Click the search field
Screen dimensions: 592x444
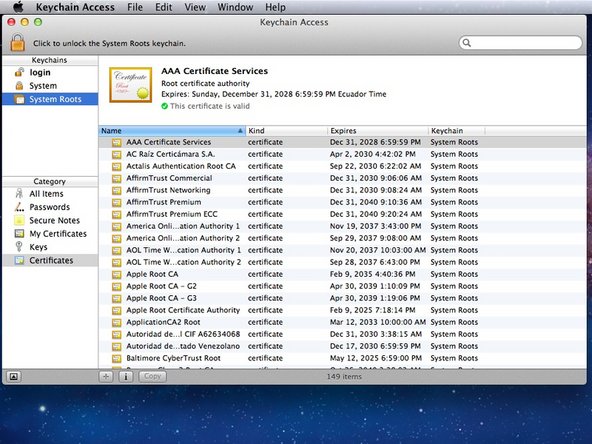click(520, 43)
